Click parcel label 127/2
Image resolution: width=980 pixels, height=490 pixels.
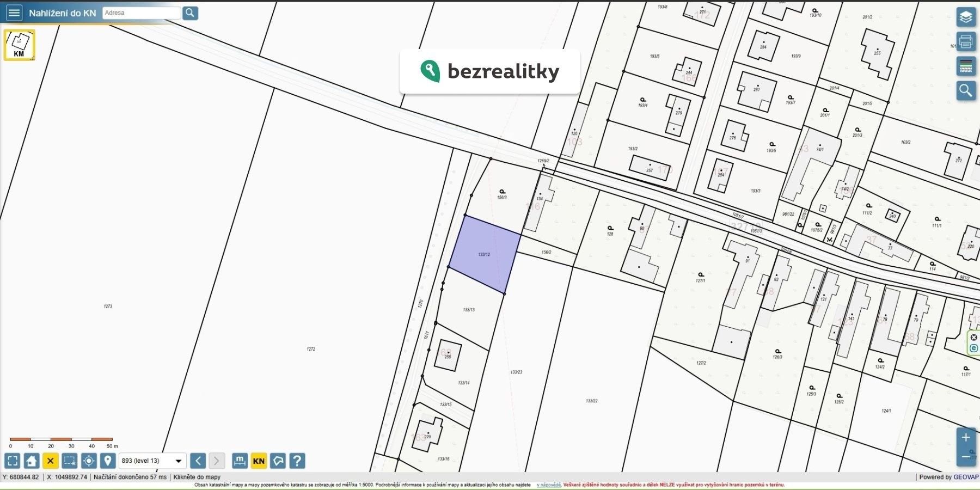(701, 363)
